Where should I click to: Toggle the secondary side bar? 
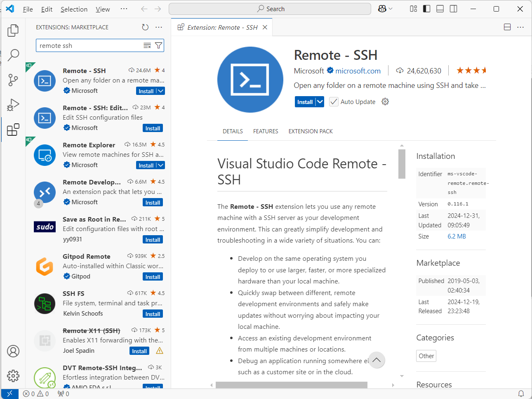coord(453,9)
